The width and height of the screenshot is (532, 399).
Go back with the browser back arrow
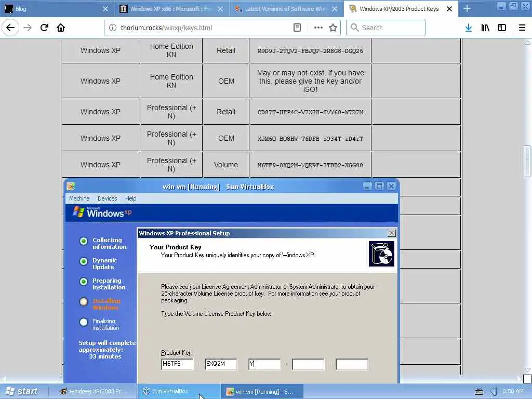tap(10, 28)
